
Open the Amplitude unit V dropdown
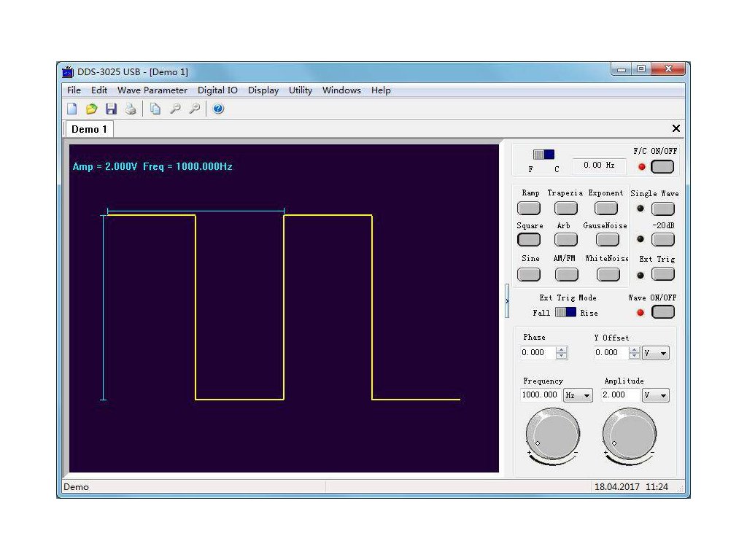click(x=655, y=395)
